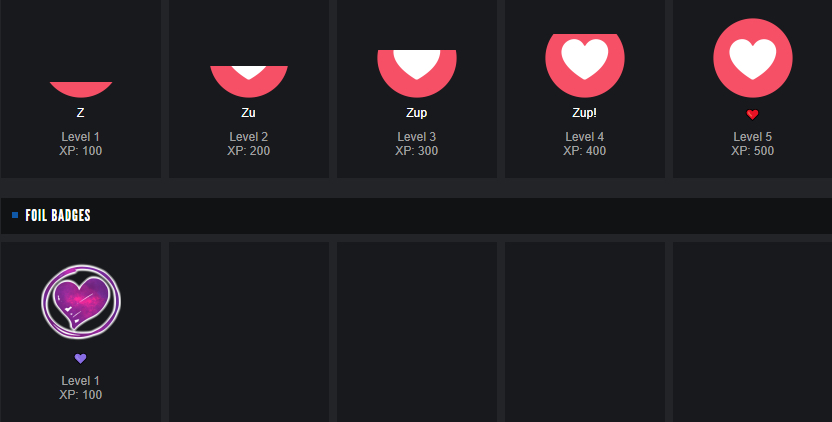832x422 pixels.
Task: Click the small red heart emoticon
Action: 752,114
